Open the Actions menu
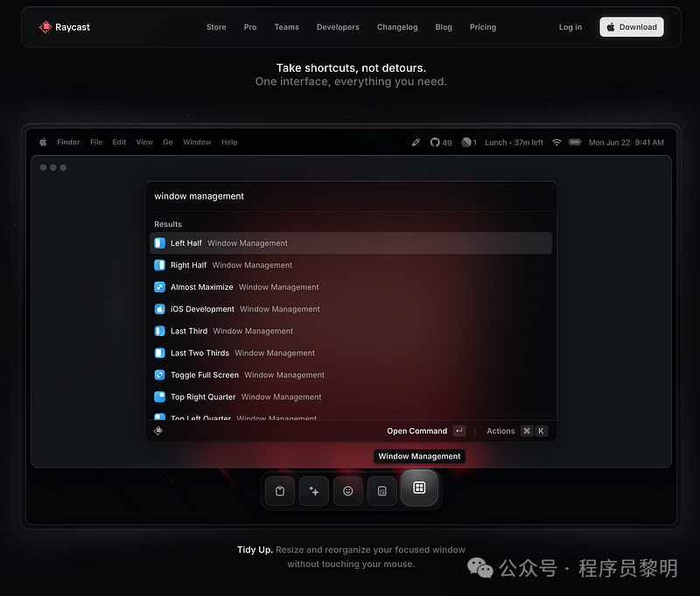The height and width of the screenshot is (596, 700). [x=500, y=431]
